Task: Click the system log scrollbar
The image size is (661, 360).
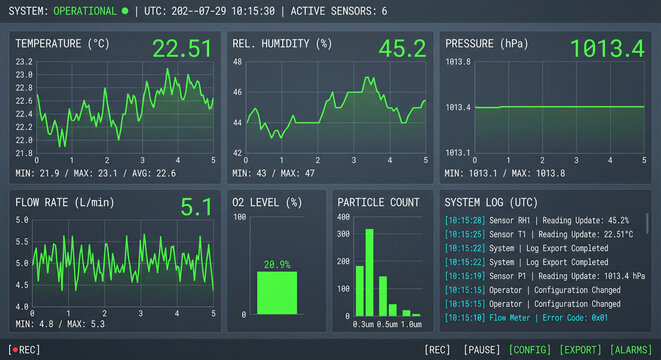Action: pos(647,223)
